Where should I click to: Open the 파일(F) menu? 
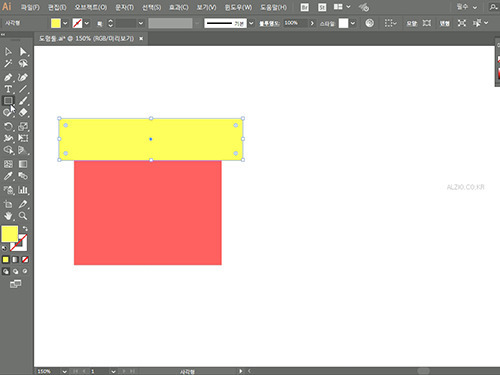pyautogui.click(x=30, y=7)
